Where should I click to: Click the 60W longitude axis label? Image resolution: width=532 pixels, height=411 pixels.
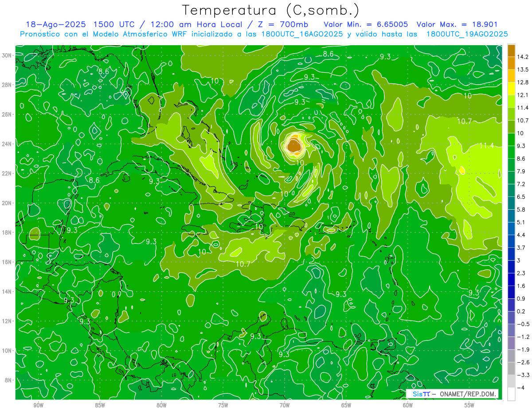click(x=408, y=406)
